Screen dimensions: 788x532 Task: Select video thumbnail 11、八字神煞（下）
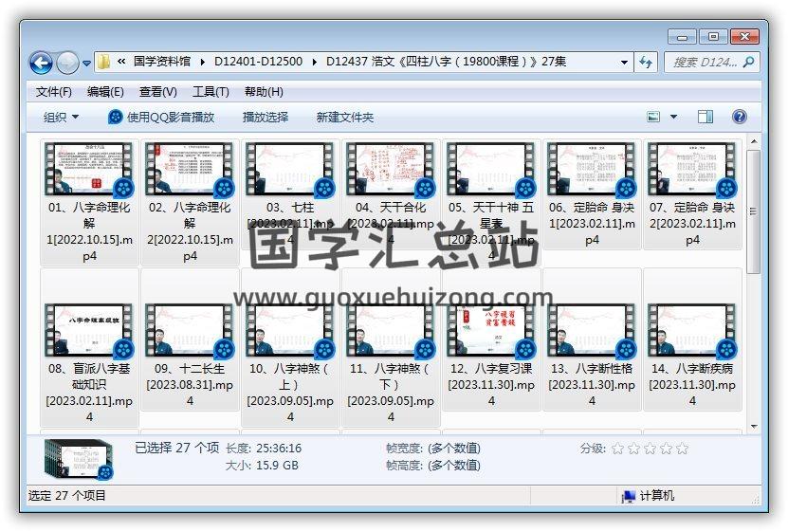tap(391, 331)
